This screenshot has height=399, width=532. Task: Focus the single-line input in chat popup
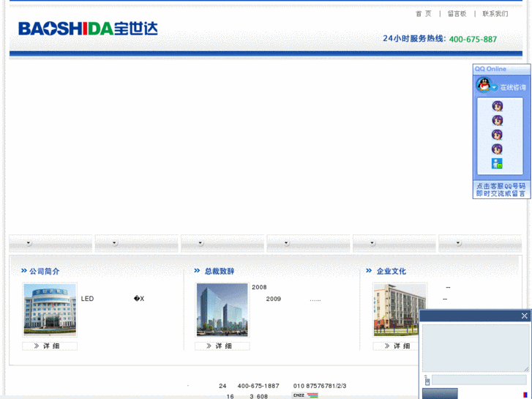coord(479,380)
